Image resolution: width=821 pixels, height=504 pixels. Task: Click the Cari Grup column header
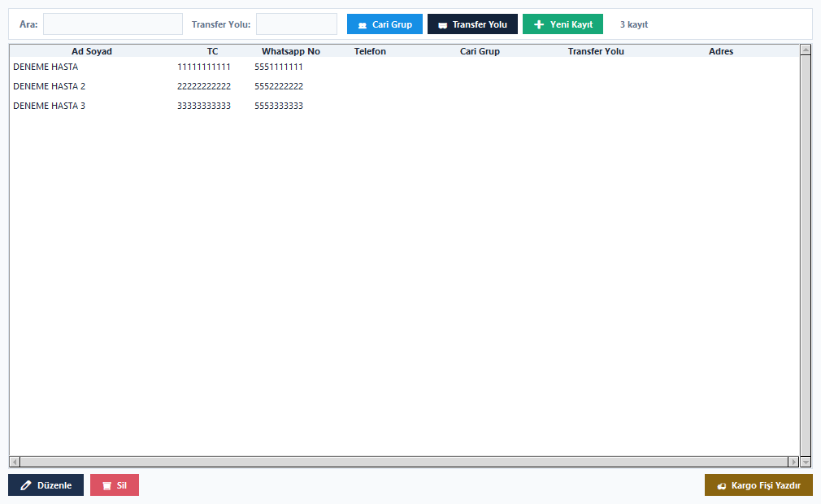pyautogui.click(x=480, y=51)
